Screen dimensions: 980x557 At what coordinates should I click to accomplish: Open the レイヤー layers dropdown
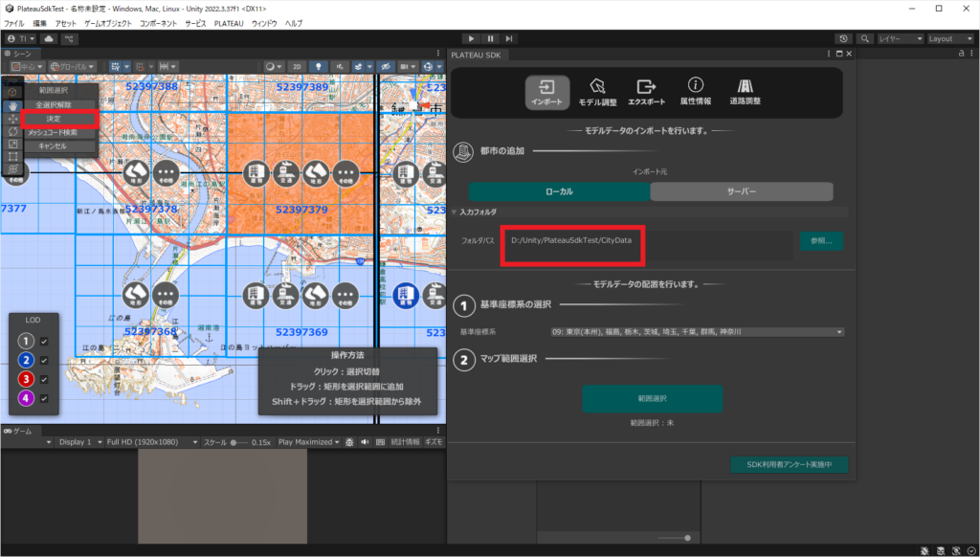click(x=900, y=38)
